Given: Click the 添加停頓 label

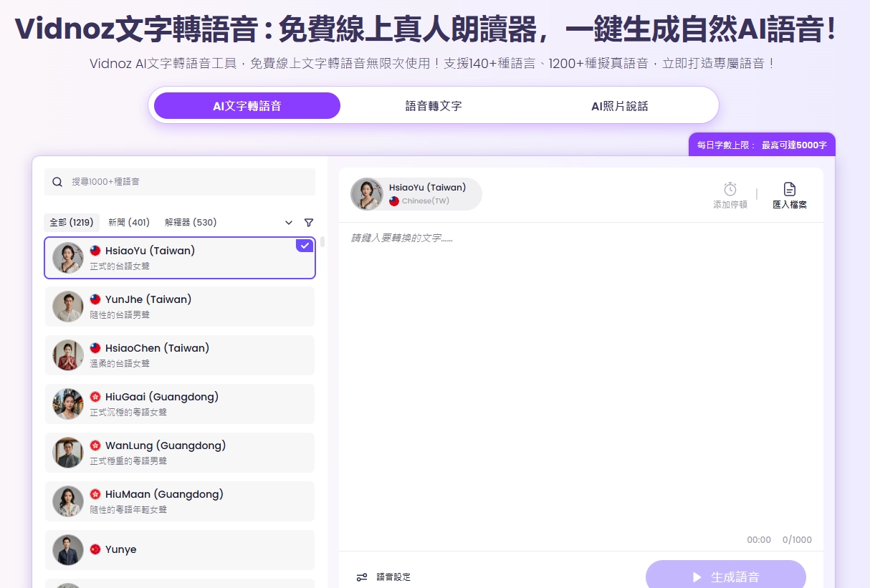Looking at the screenshot, I should (x=730, y=205).
